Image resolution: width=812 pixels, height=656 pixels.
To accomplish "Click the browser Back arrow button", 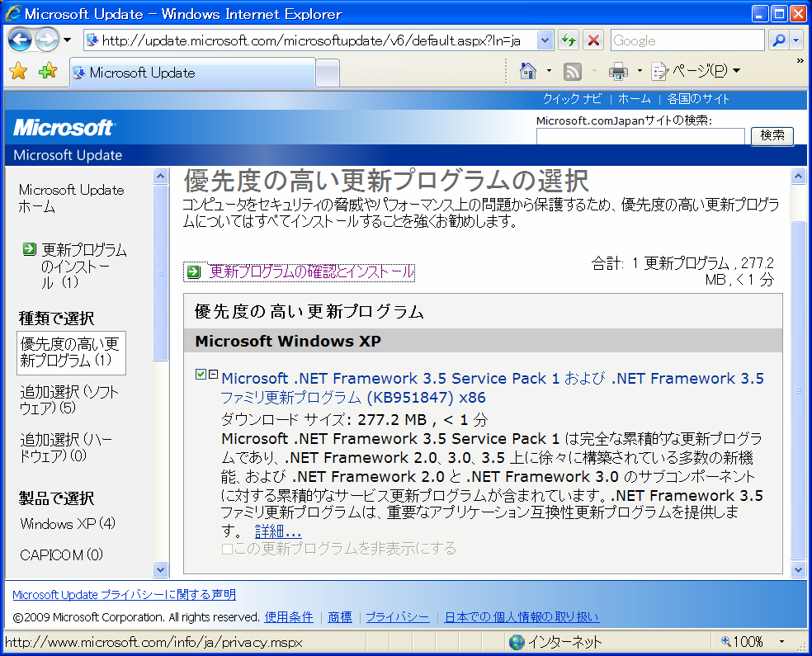I will [20, 40].
